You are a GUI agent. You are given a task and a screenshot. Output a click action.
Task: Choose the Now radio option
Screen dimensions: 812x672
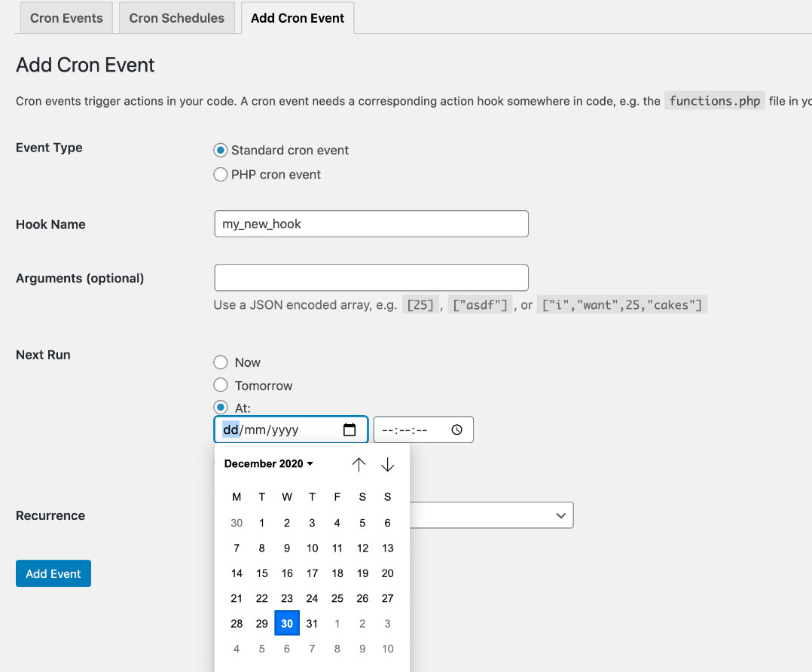coord(221,362)
